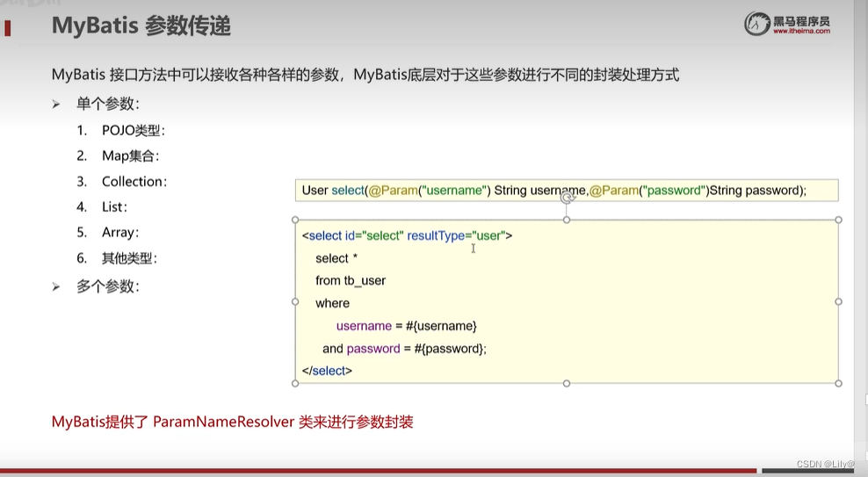Viewport: 868px width, 477px height.
Task: Click the itheima logo in the header
Action: (x=786, y=24)
